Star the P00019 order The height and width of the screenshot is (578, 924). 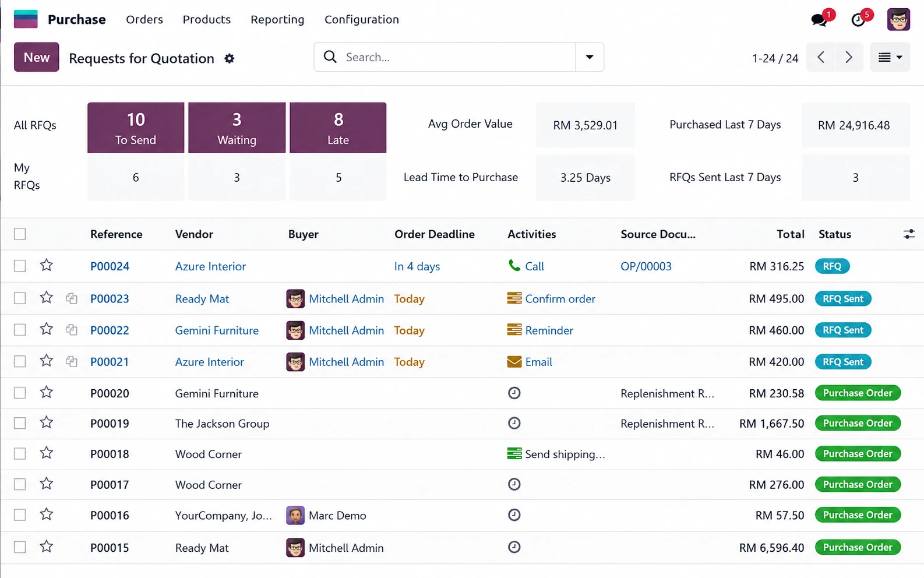pos(47,422)
